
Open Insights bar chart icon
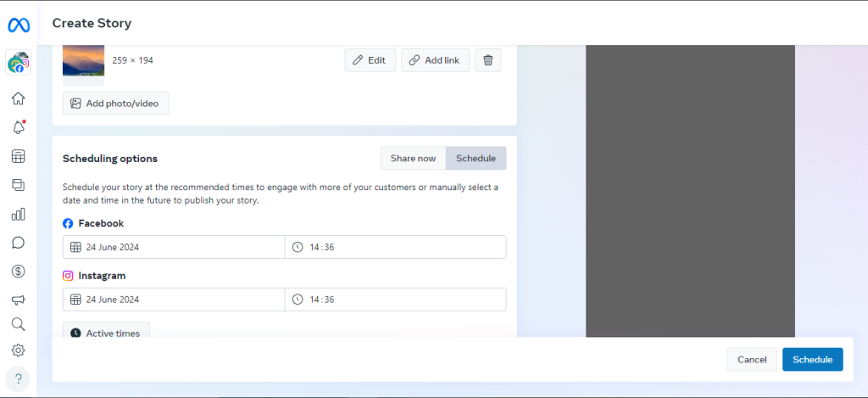[x=19, y=214]
